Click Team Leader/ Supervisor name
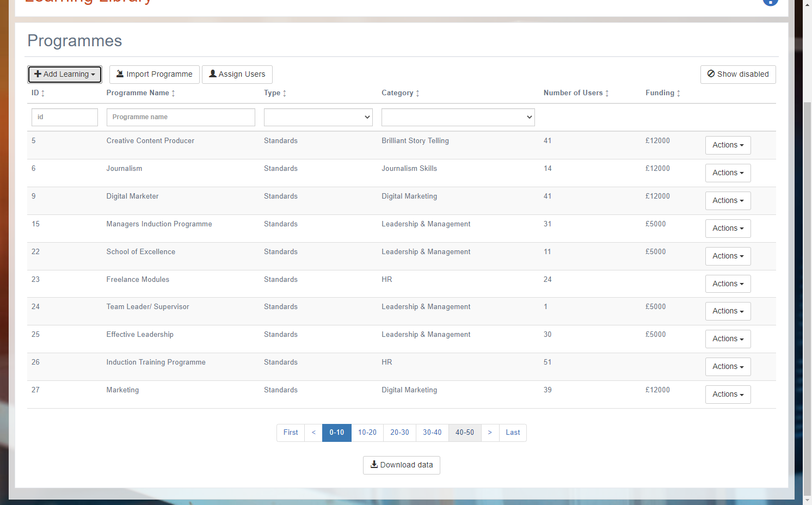Screen dimensions: 812x505 tap(147, 307)
